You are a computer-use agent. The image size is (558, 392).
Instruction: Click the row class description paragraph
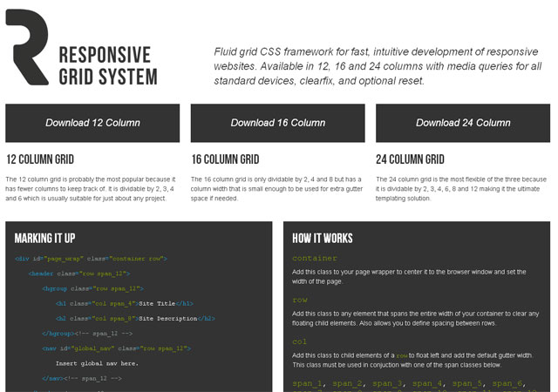416,318
